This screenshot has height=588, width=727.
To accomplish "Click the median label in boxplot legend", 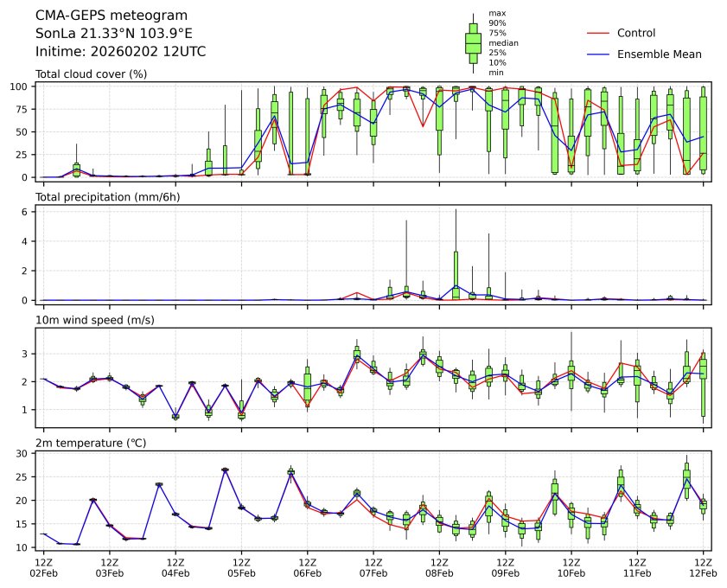I will (503, 42).
